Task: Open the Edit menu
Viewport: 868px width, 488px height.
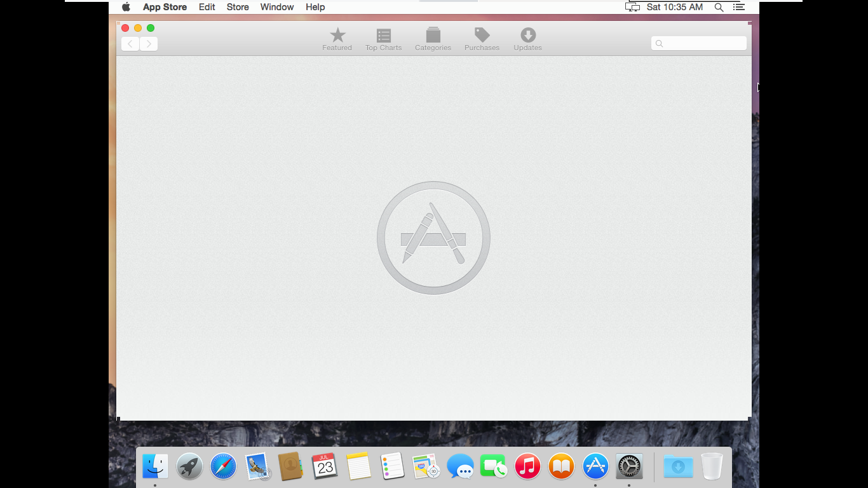Action: tap(207, 7)
